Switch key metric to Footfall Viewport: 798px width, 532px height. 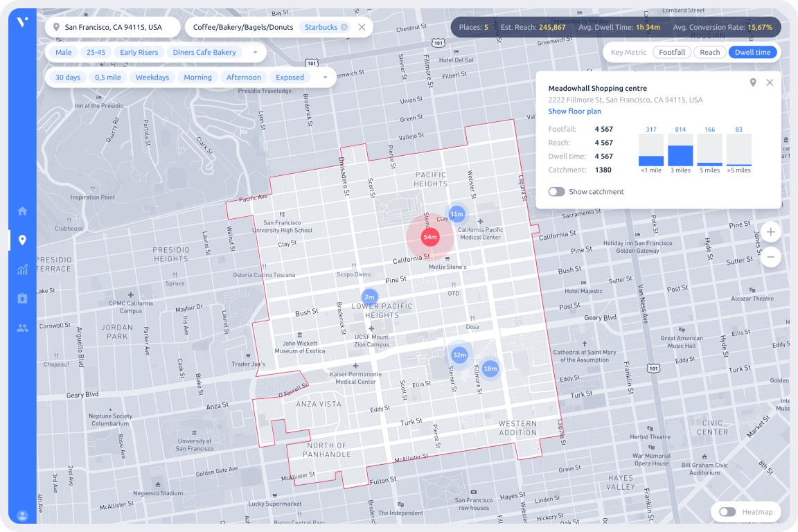point(671,52)
